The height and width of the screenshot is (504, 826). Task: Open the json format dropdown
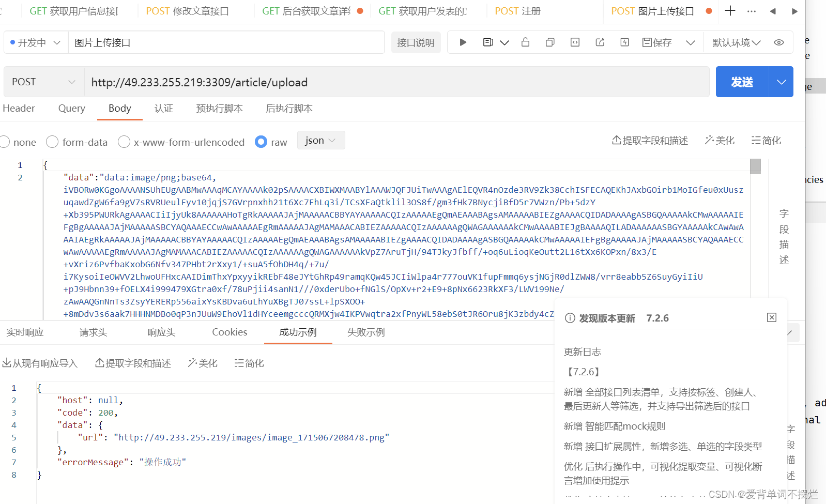[x=320, y=140]
